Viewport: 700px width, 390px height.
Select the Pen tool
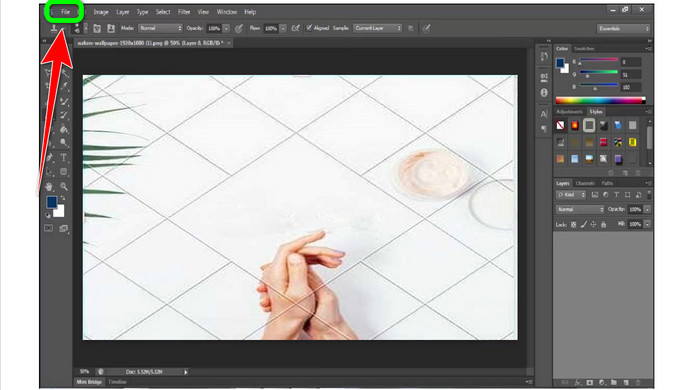(50, 158)
